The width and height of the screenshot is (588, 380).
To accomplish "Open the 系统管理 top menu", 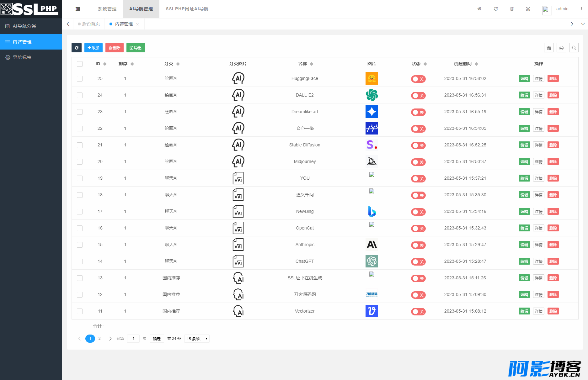I will [x=107, y=9].
